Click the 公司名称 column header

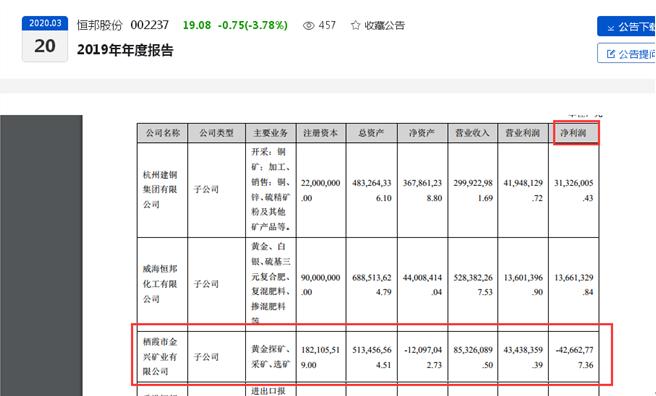point(162,133)
